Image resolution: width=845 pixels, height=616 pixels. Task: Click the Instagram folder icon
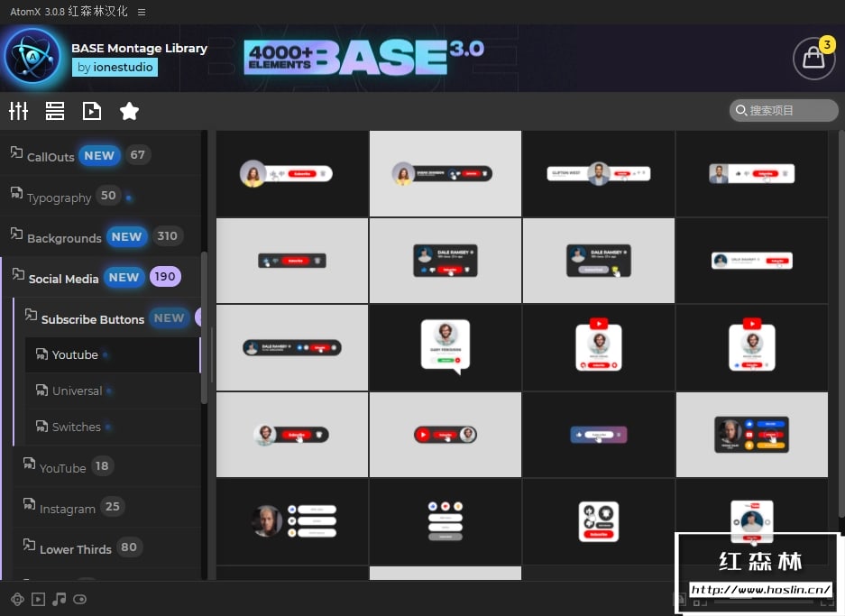click(29, 504)
